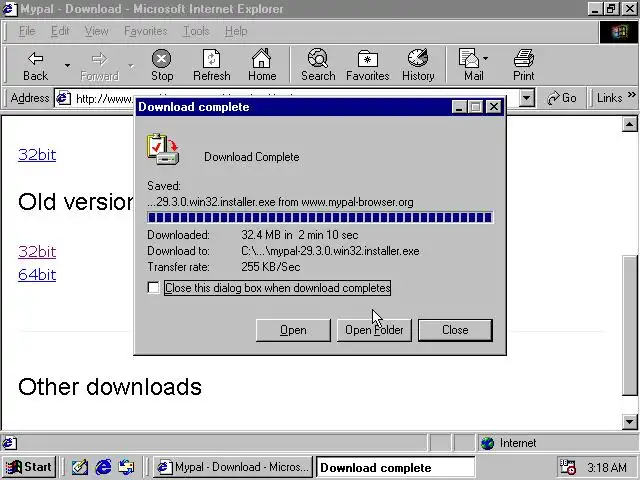Click the Stop loading icon
Image resolution: width=640 pixels, height=480 pixels.
click(162, 59)
